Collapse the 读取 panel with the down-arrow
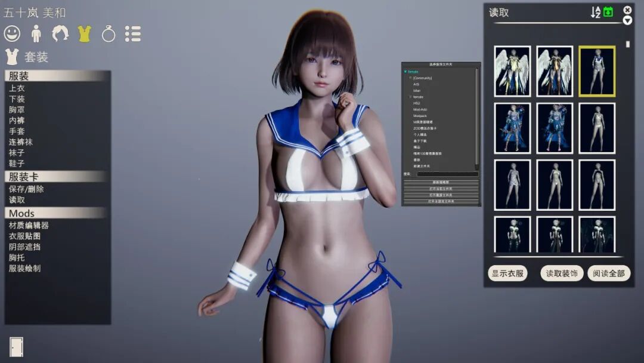The width and height of the screenshot is (644, 363). (x=627, y=20)
